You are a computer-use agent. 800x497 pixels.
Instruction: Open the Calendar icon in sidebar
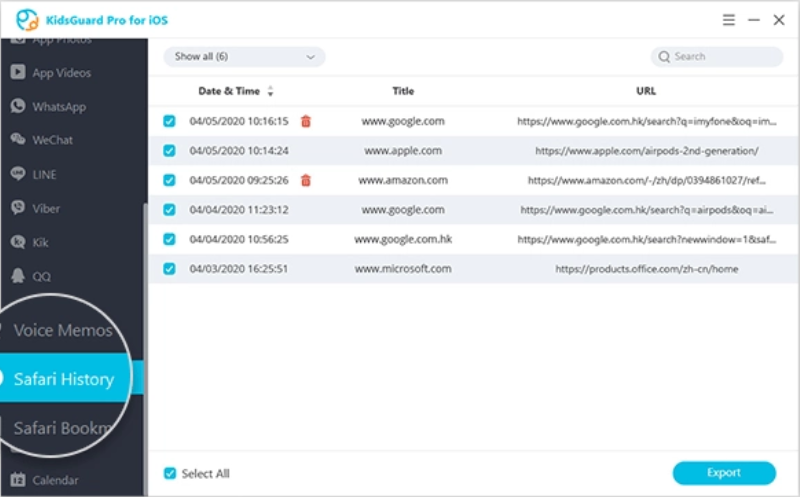(x=18, y=480)
